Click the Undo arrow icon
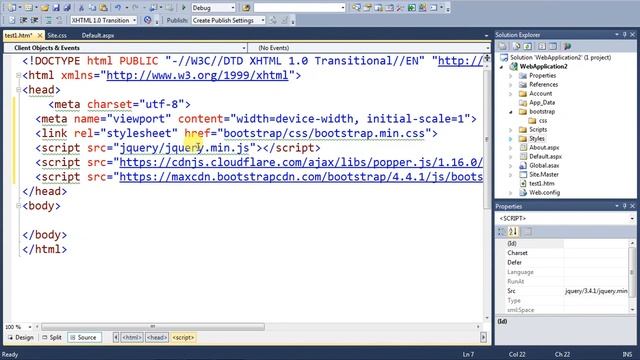Viewport: 640px width, 360px height. coord(118,8)
